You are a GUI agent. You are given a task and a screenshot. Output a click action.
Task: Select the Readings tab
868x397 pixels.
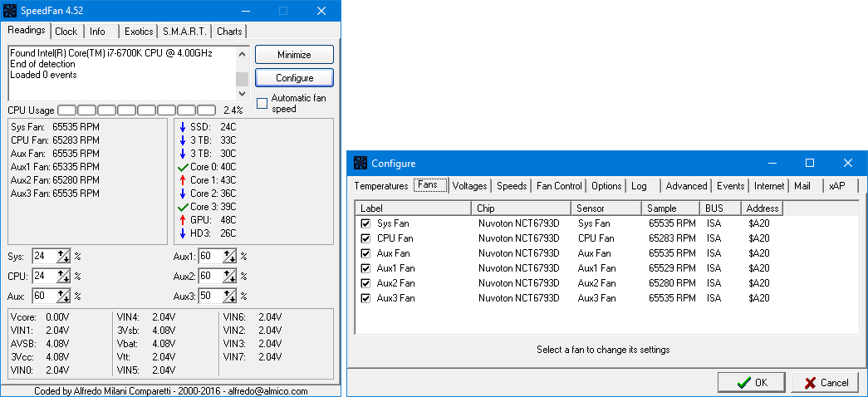click(x=27, y=30)
